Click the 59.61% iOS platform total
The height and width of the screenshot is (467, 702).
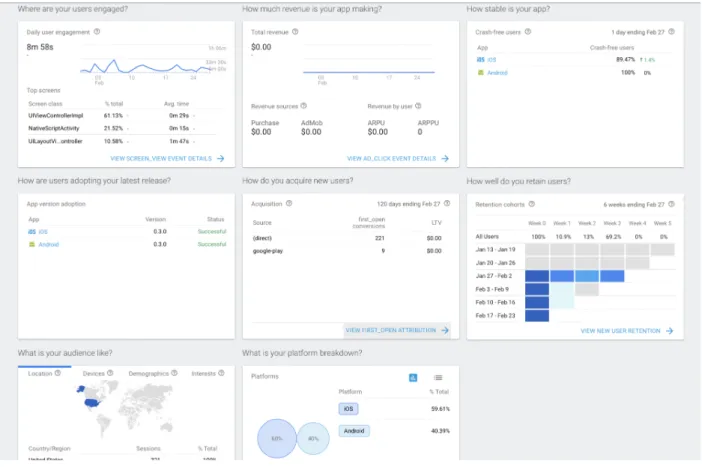440,409
